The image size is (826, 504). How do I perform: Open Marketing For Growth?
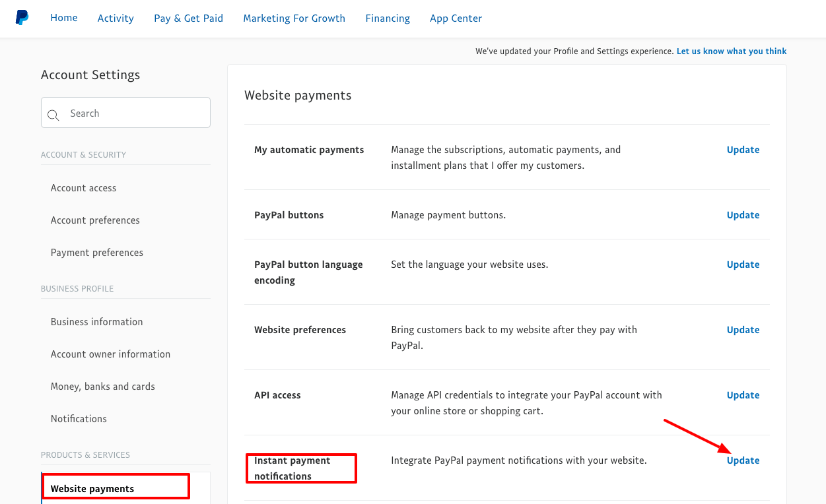294,18
